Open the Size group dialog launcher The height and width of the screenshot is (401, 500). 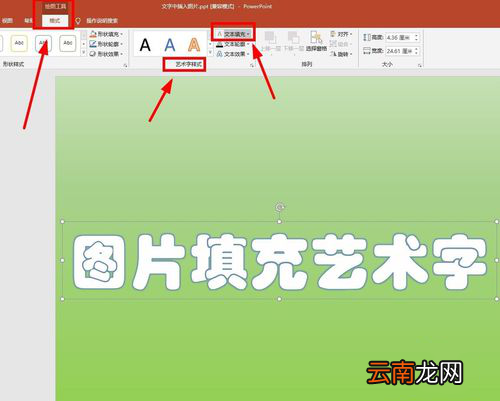(420, 65)
